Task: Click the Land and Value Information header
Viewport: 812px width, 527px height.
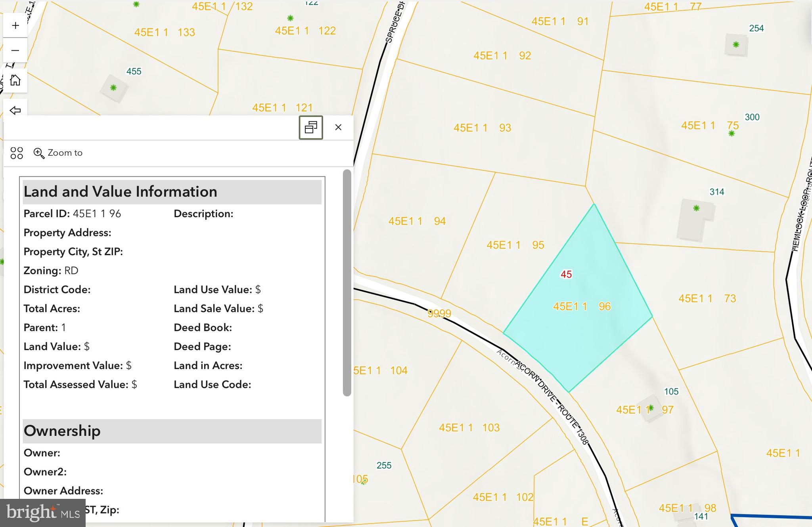Action: click(172, 192)
